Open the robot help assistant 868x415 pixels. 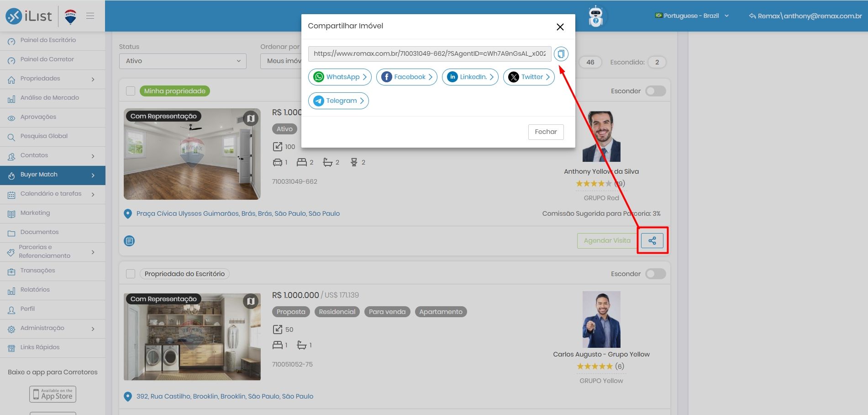[595, 16]
